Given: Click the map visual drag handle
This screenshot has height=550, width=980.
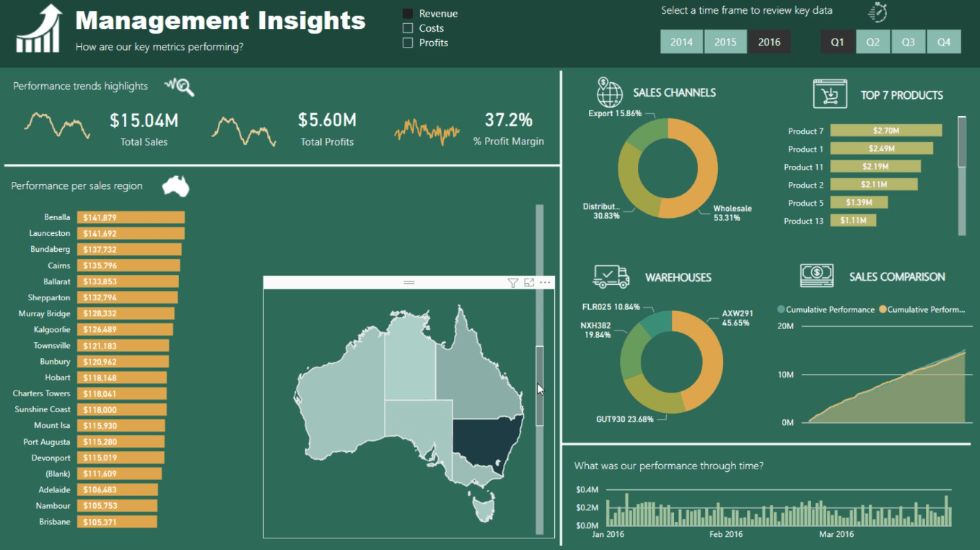Looking at the screenshot, I should 409,283.
